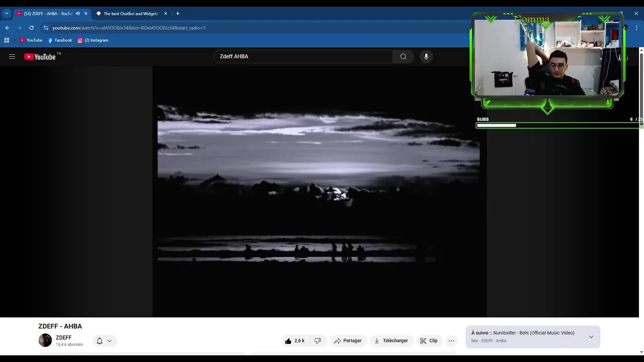Viewport: 644px width, 362px height.
Task: Click Télécharger download button
Action: (391, 341)
